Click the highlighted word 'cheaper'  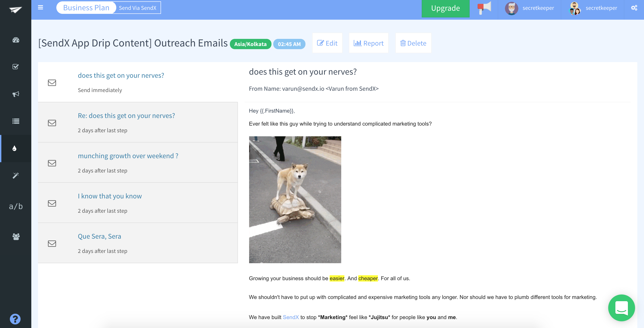[368, 278]
